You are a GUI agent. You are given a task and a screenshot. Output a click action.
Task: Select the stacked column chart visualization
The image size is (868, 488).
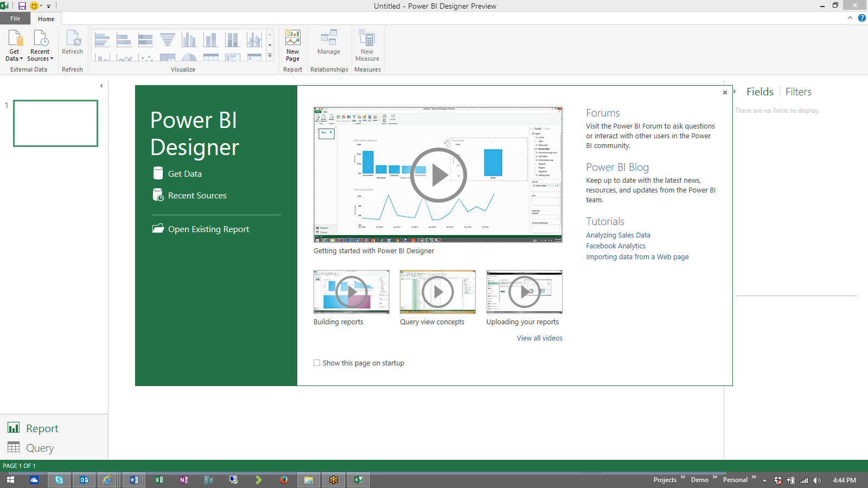coord(210,40)
